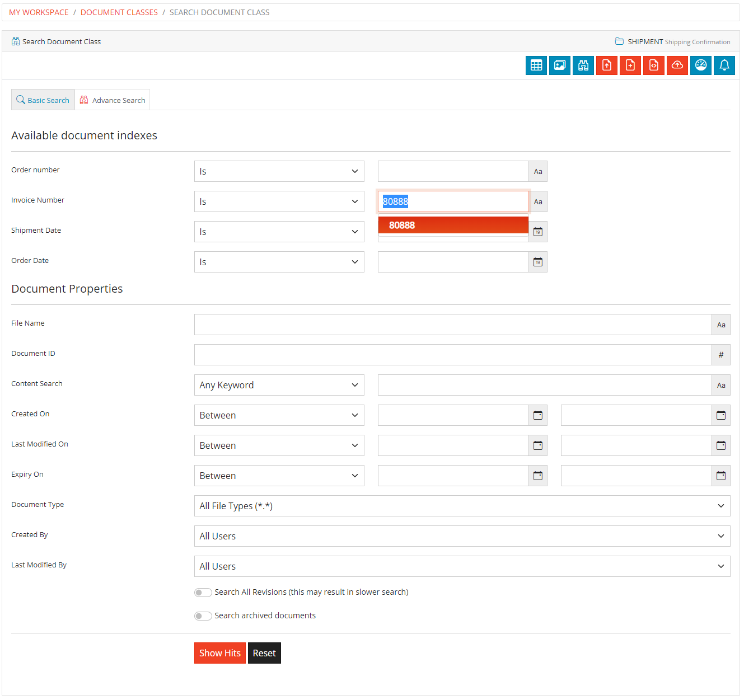The height and width of the screenshot is (700, 744).
Task: Click the file upload arrow icon
Action: (x=606, y=65)
